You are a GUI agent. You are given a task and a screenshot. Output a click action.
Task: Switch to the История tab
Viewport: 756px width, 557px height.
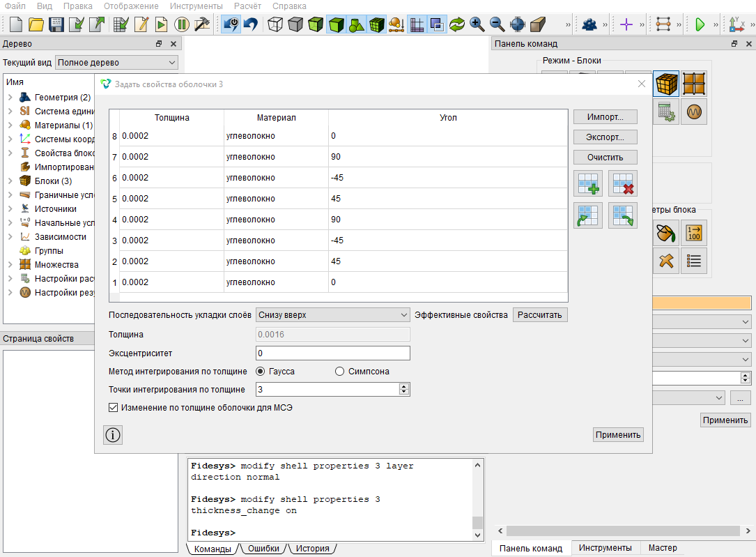(x=312, y=549)
